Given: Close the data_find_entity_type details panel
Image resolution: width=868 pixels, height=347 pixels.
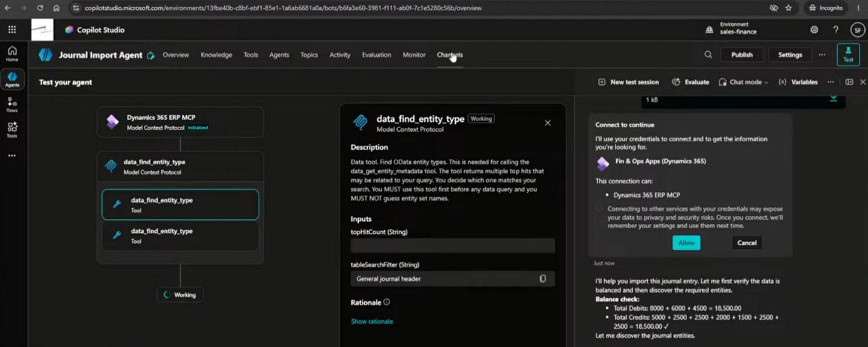Looking at the screenshot, I should (548, 123).
